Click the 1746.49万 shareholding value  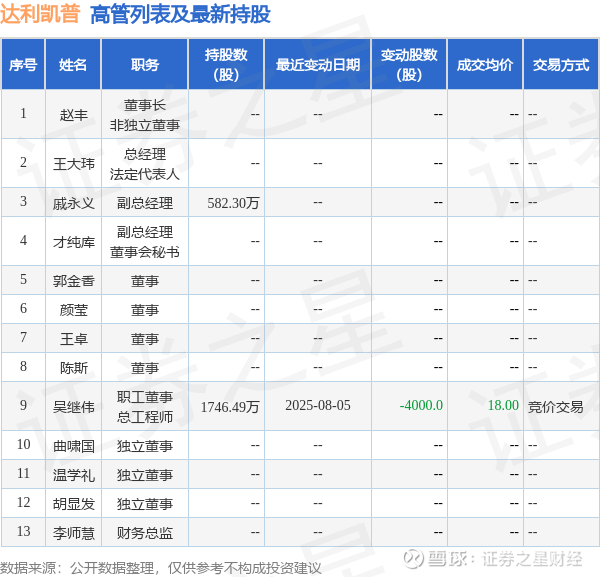230,406
